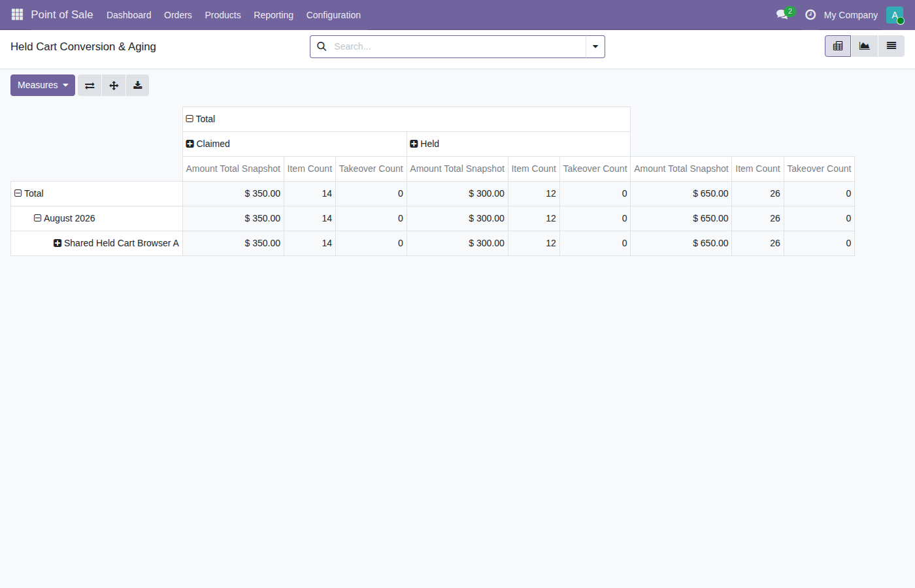Collapse the August 2026 row
915x588 pixels.
[x=64, y=218]
